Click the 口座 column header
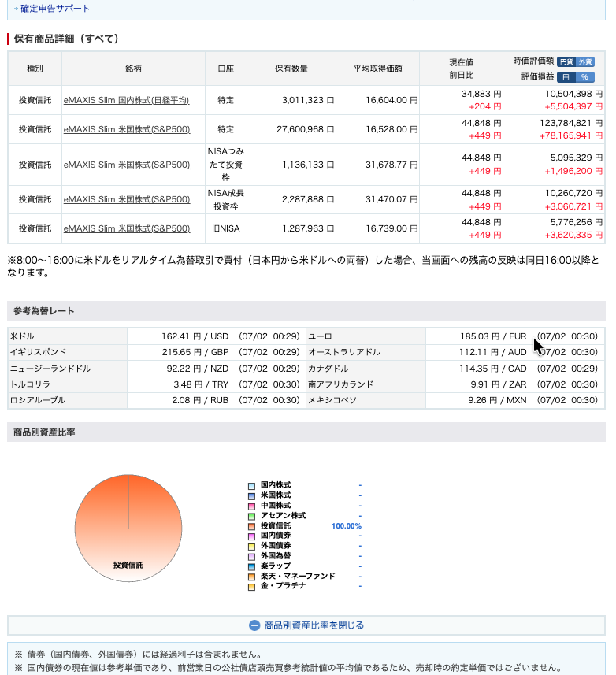 (225, 69)
